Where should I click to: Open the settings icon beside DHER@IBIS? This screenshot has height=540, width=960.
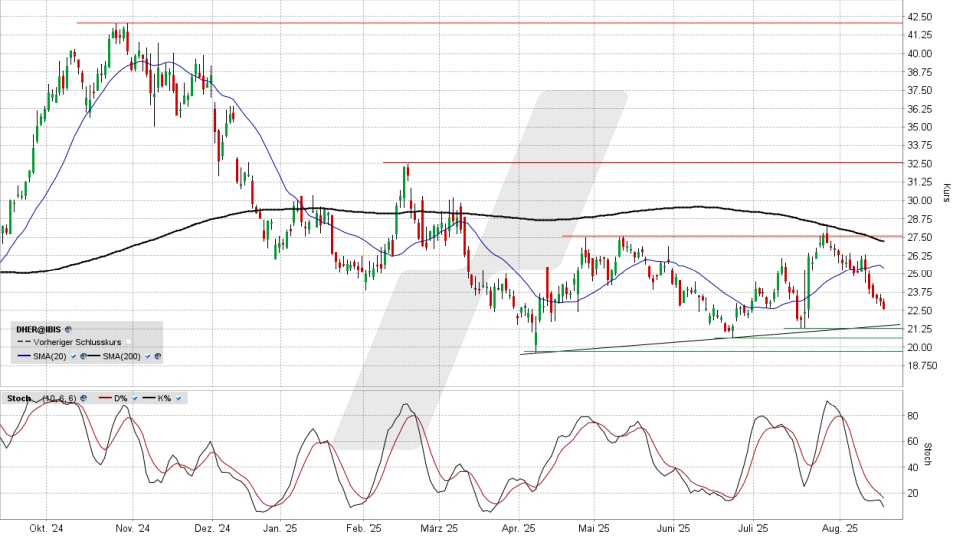69,329
